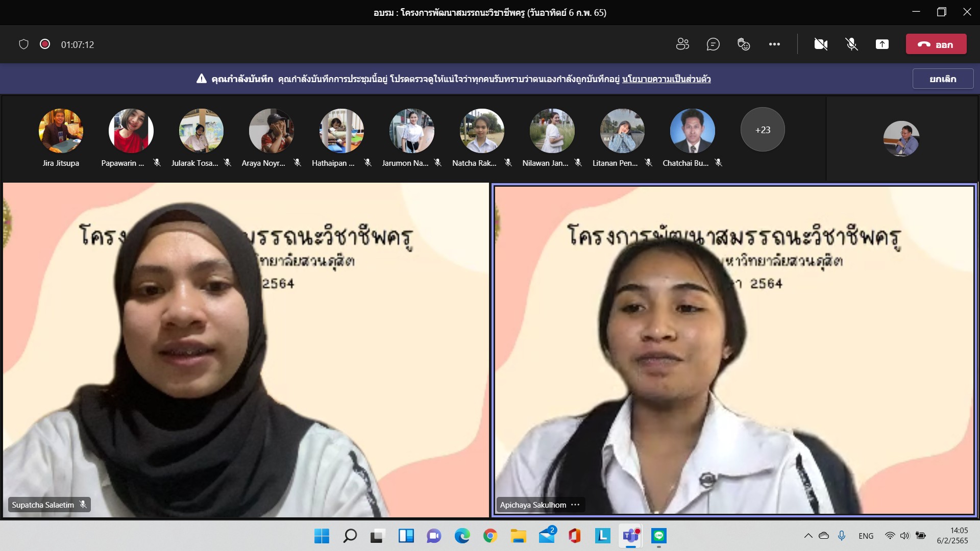Select Natcha Rak participant avatar
Viewport: 980px width, 551px height.
coord(482,131)
